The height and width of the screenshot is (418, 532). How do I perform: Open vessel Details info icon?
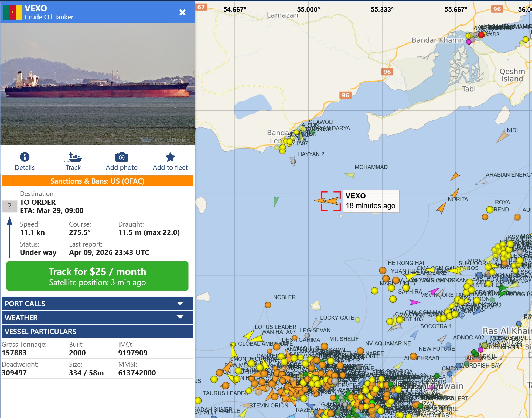(25, 157)
